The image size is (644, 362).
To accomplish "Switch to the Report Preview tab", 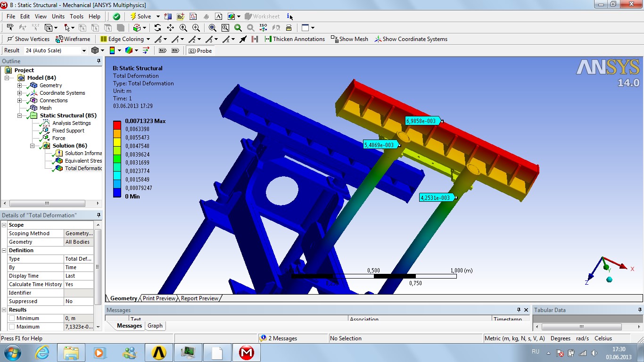I will point(199,298).
